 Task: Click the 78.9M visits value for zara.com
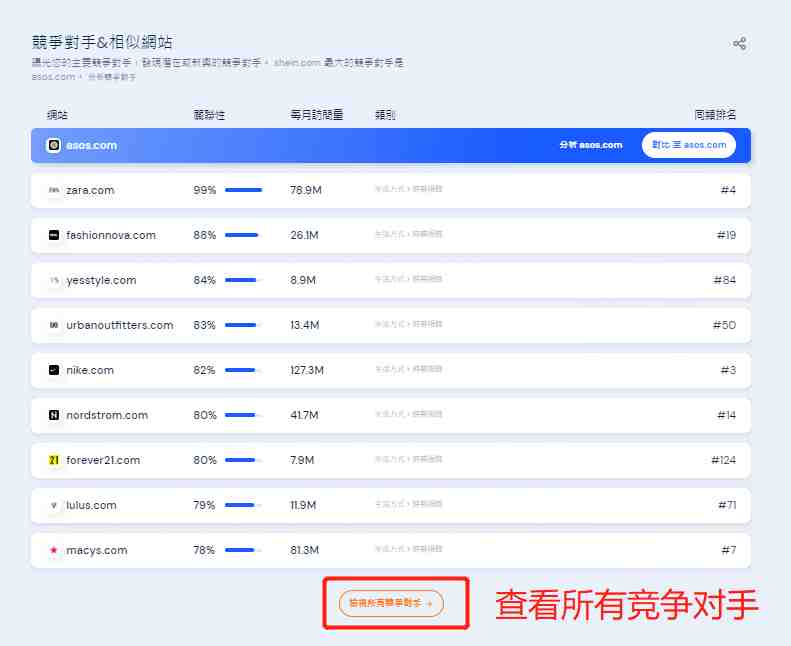point(306,190)
